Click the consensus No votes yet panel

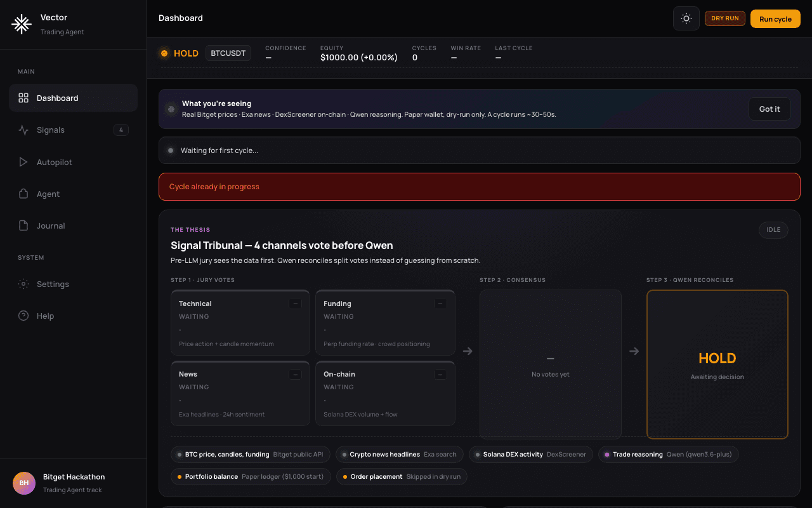tap(551, 364)
